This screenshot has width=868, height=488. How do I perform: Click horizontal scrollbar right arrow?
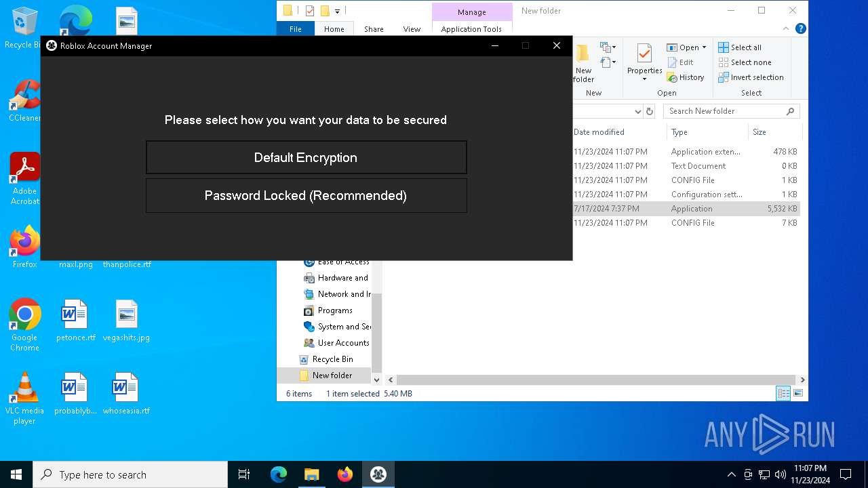(802, 380)
